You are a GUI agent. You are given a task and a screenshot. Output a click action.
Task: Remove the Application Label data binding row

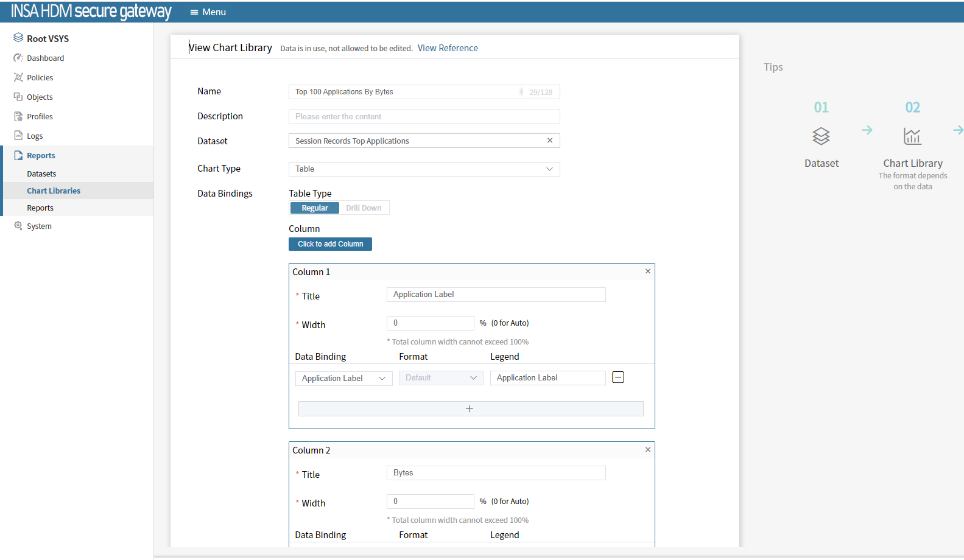click(x=617, y=377)
